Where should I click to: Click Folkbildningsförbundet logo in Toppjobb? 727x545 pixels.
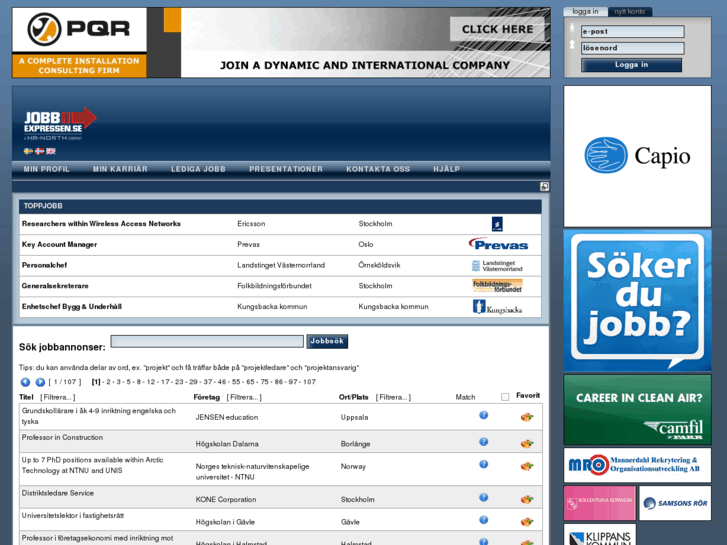pos(497,286)
